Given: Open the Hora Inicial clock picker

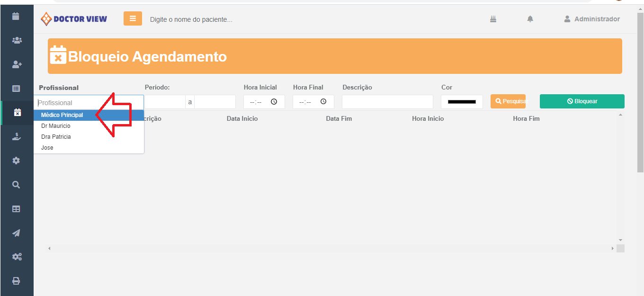Looking at the screenshot, I should [x=274, y=102].
